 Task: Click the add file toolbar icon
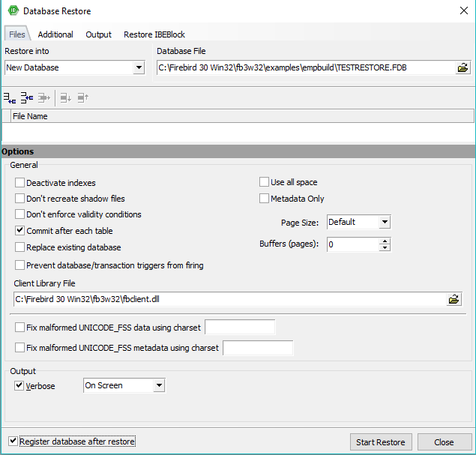pyautogui.click(x=10, y=98)
